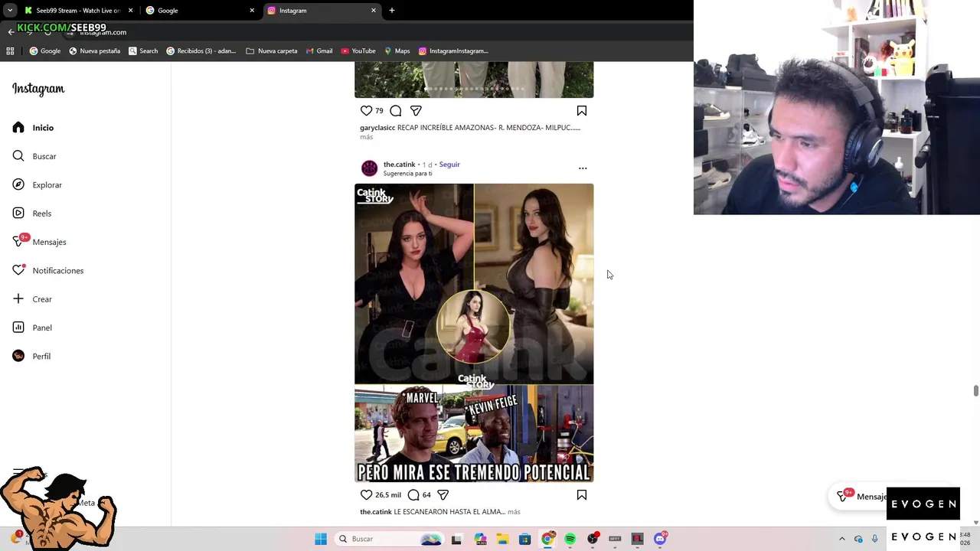Screen dimensions: 980x551
Task: Open File Explorer from the taskbar
Action: [502, 539]
